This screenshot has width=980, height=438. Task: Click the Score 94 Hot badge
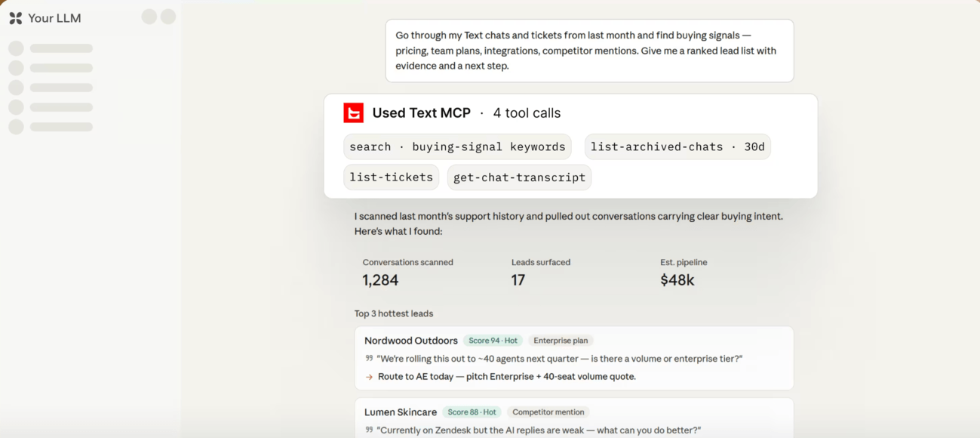pos(493,341)
